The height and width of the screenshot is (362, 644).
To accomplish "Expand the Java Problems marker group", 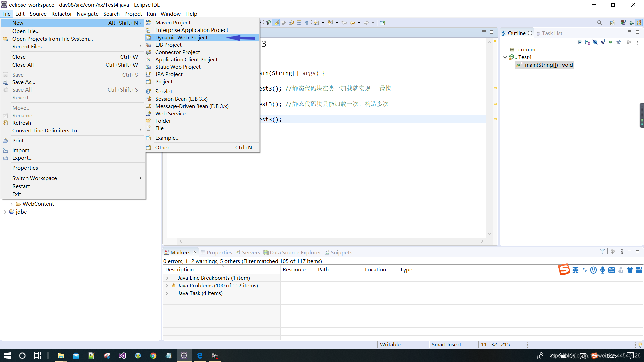I will (168, 285).
